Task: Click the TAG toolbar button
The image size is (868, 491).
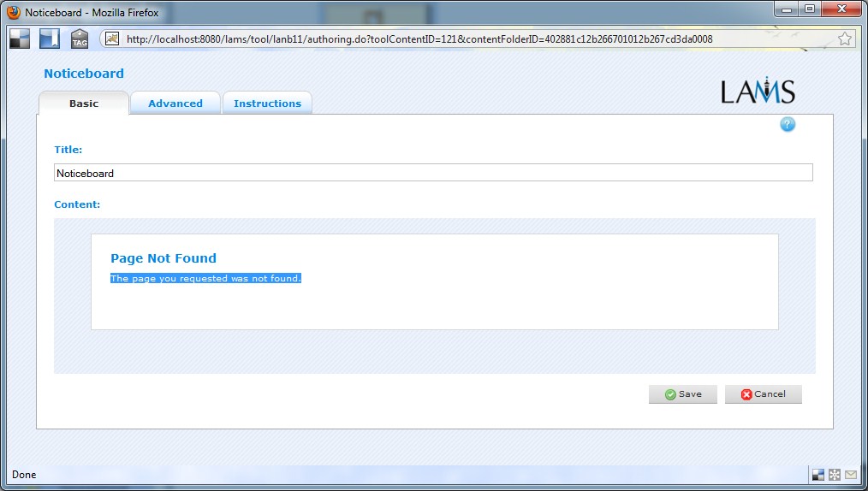Action: pyautogui.click(x=80, y=38)
